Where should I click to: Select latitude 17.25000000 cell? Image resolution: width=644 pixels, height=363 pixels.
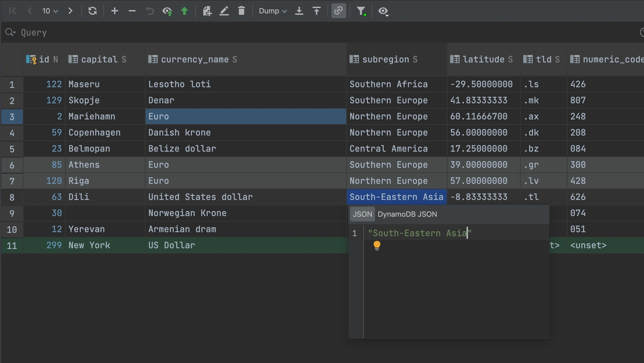click(x=483, y=149)
